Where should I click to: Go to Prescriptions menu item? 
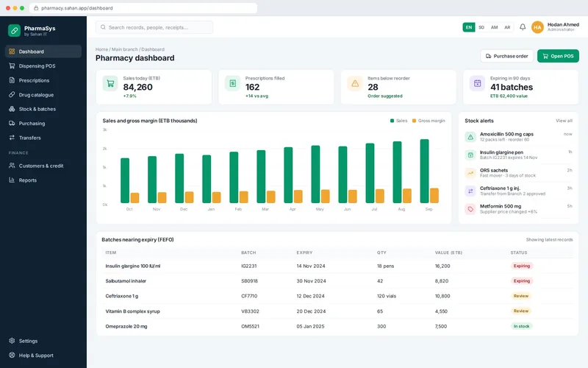(43, 80)
